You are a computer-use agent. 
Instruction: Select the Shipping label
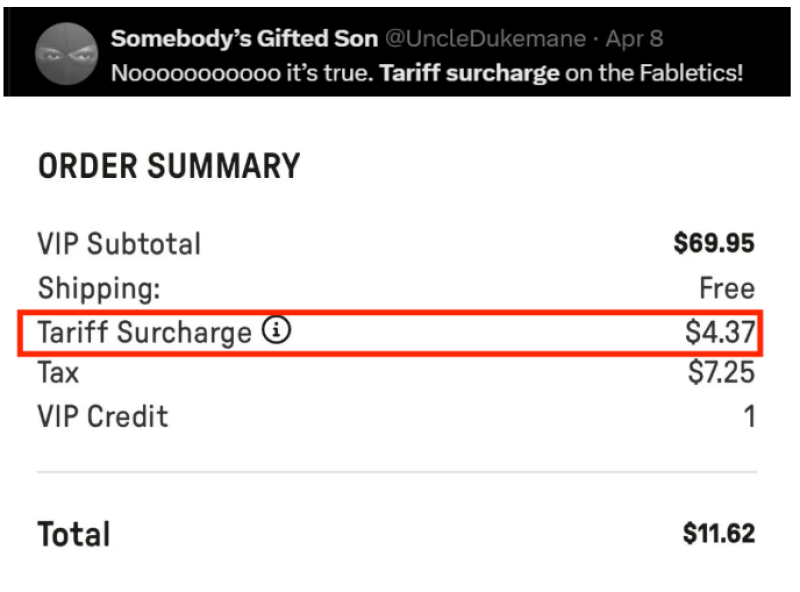tap(99, 289)
